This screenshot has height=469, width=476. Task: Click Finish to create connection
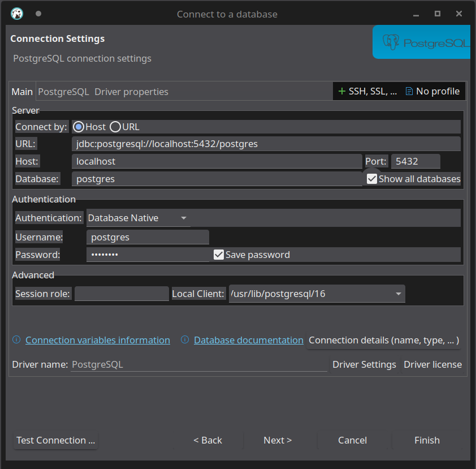click(x=427, y=440)
